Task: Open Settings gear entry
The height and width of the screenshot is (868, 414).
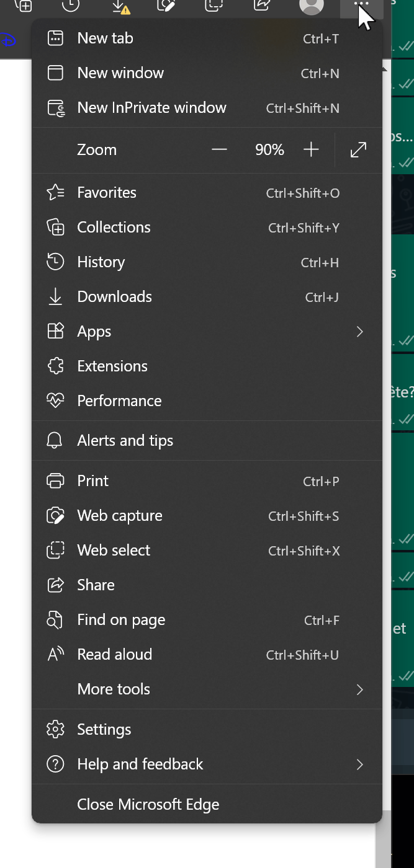Action: [x=207, y=730]
